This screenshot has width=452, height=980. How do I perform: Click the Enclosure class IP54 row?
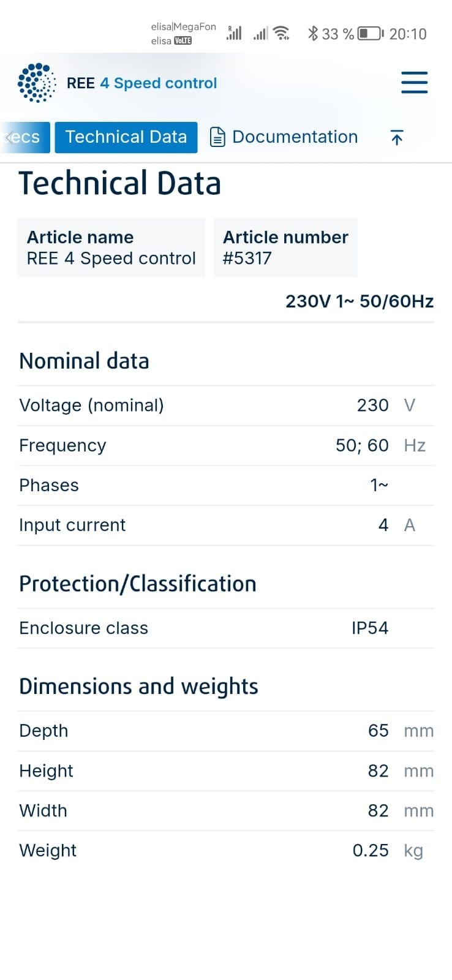click(225, 628)
